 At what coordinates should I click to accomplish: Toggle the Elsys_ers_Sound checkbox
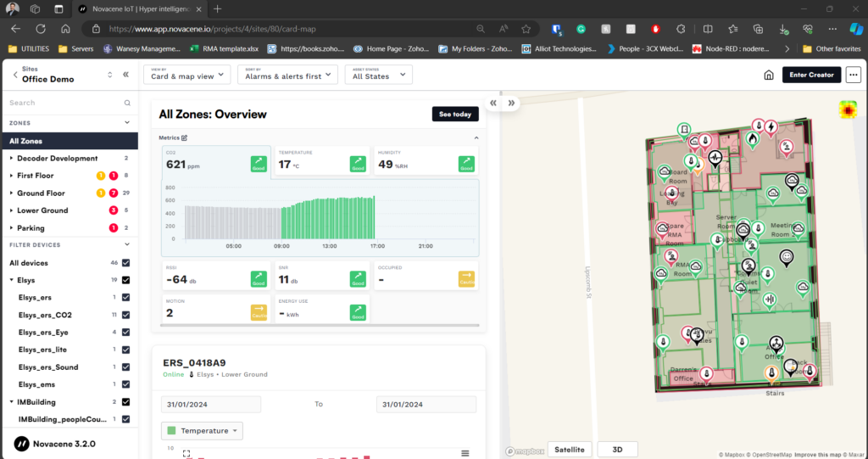pyautogui.click(x=125, y=367)
